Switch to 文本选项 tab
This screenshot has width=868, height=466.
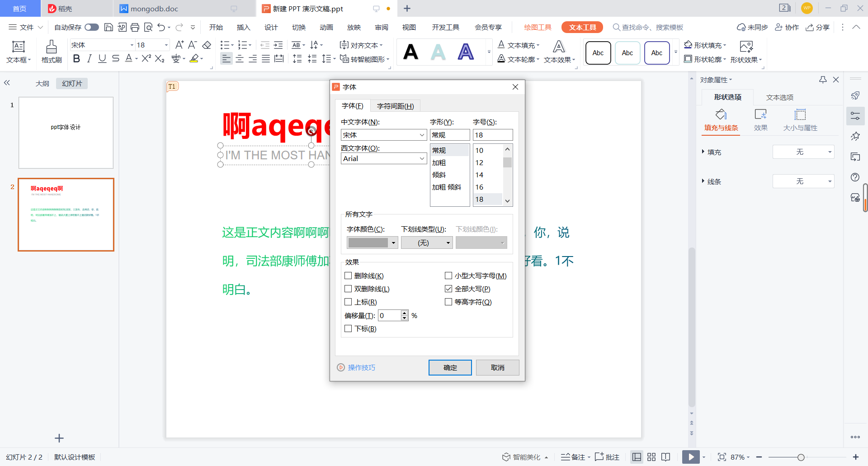click(779, 97)
